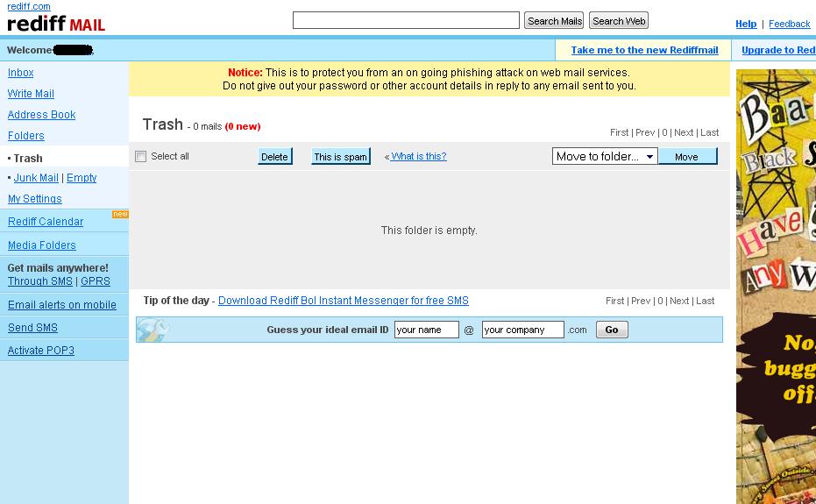
Task: Open the Feedback link
Action: [x=789, y=24]
